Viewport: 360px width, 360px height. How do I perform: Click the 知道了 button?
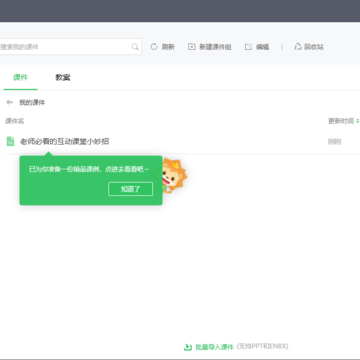[131, 189]
